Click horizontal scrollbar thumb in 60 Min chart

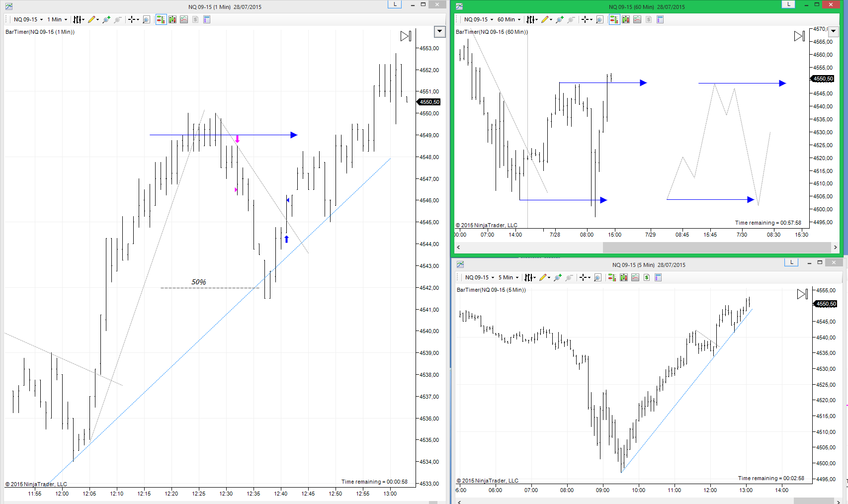[x=717, y=247]
